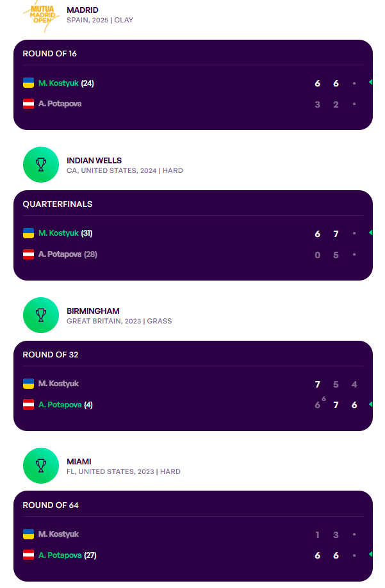Click the MADRID tournament title
The width and height of the screenshot is (385, 588).
click(83, 10)
